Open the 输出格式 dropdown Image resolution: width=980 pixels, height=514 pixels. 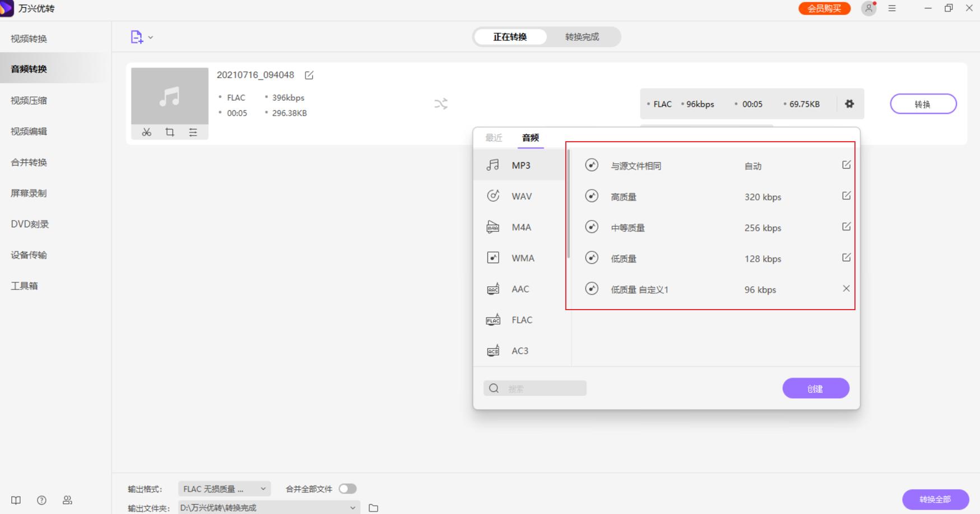(x=223, y=488)
